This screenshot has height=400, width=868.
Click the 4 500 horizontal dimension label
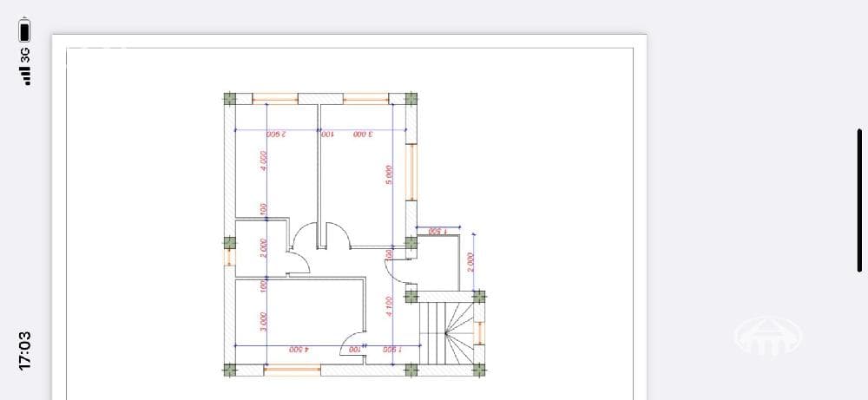click(299, 350)
